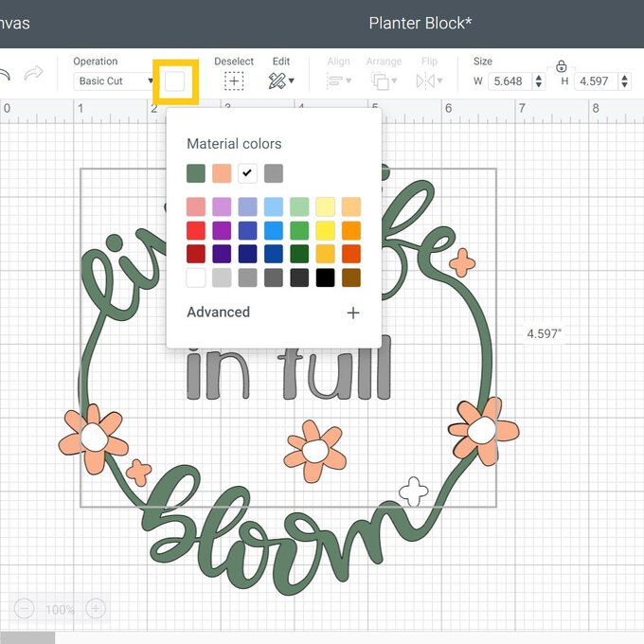Expand the Operation Basic Cut dropdown

click(x=114, y=81)
